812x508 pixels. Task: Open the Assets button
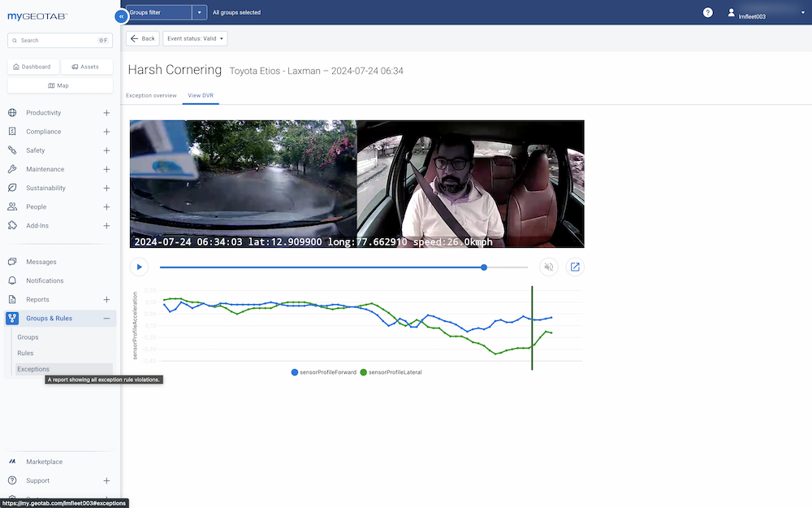click(85, 67)
